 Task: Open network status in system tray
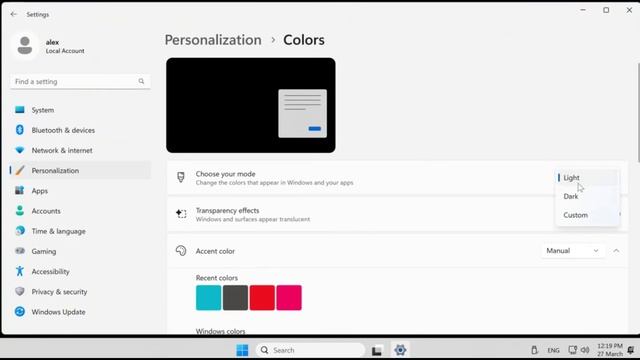pos(573,350)
